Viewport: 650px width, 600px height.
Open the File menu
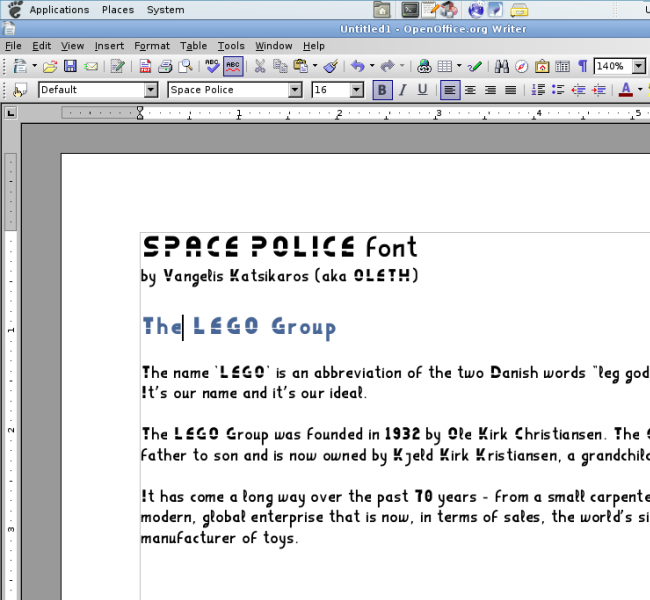(x=13, y=46)
